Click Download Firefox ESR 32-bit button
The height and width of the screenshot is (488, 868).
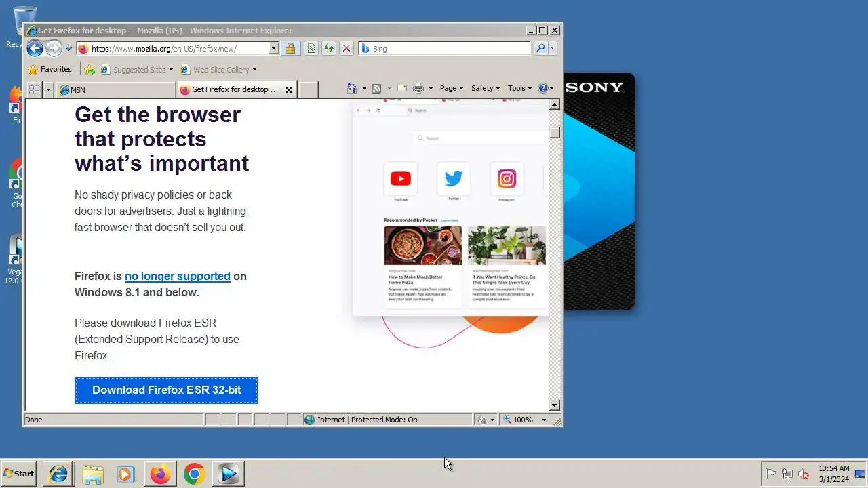pyautogui.click(x=166, y=390)
